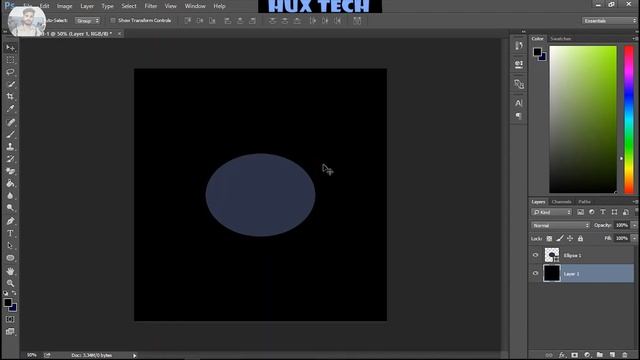Switch to the Paths tab
This screenshot has height=360, width=640.
pos(584,202)
